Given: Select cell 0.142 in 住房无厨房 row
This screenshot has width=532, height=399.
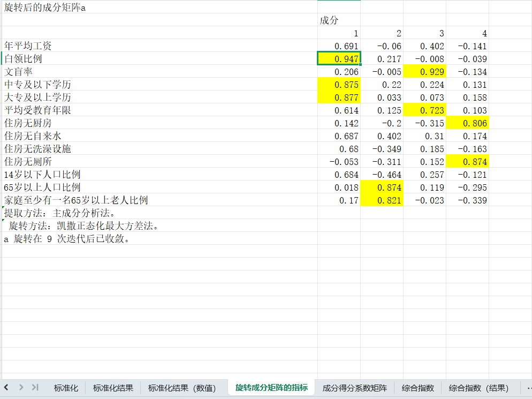Looking at the screenshot, I should (x=339, y=123).
